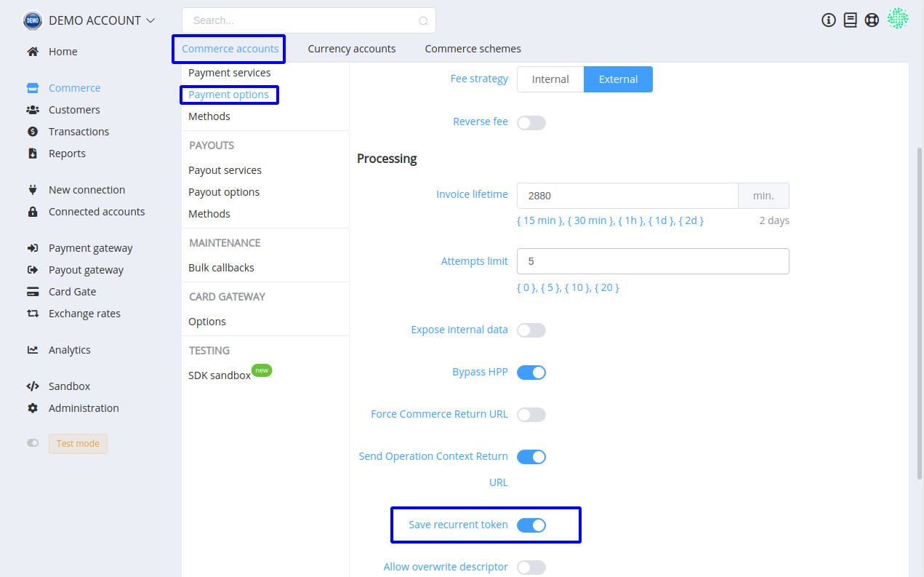
Task: Set invoice lifetime preset 1h
Action: point(631,220)
